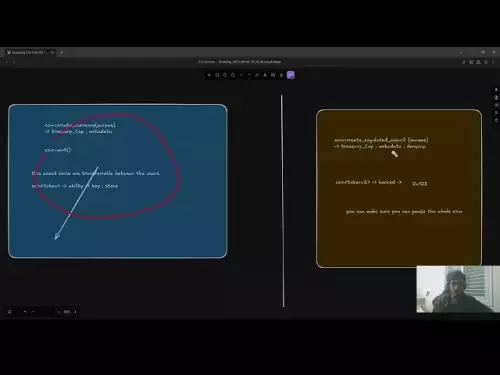Image resolution: width=500 pixels, height=375 pixels.
Task: Pick the line drawing tool
Action: 249,75
